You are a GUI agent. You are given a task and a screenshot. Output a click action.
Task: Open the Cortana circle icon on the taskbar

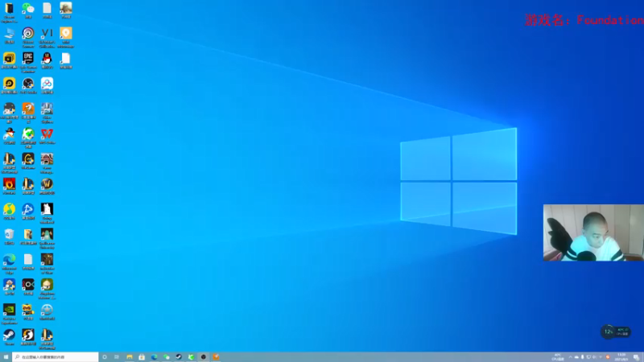(x=105, y=357)
